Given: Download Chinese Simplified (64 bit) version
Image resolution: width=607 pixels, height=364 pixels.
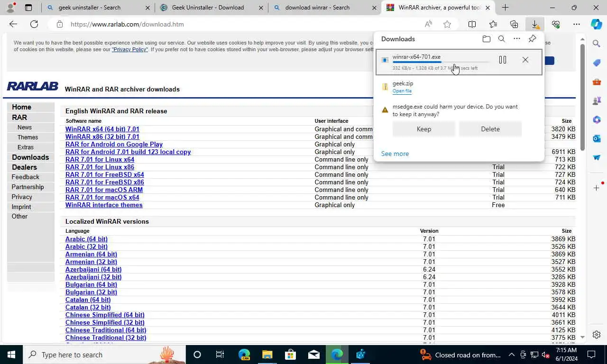Looking at the screenshot, I should pyautogui.click(x=105, y=315).
